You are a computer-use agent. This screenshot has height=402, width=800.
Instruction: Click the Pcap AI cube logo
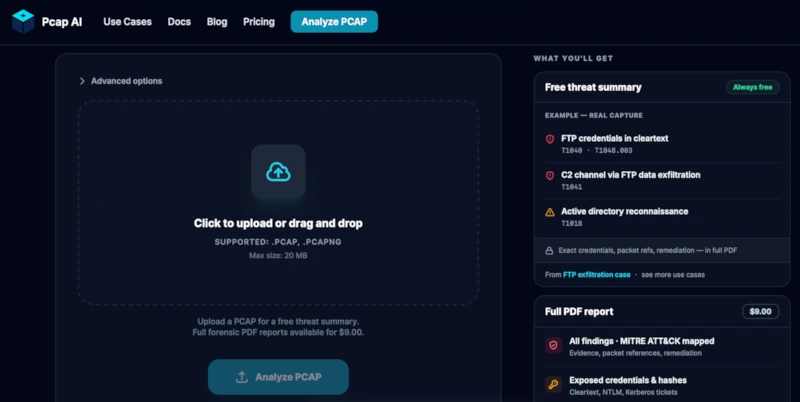click(x=23, y=21)
